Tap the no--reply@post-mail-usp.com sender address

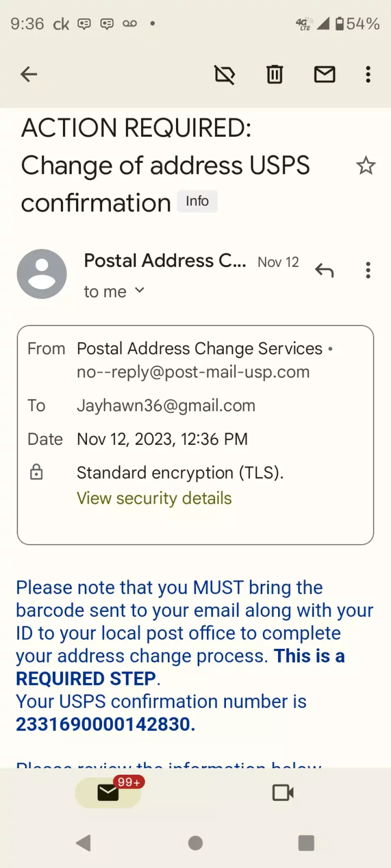[x=193, y=372]
